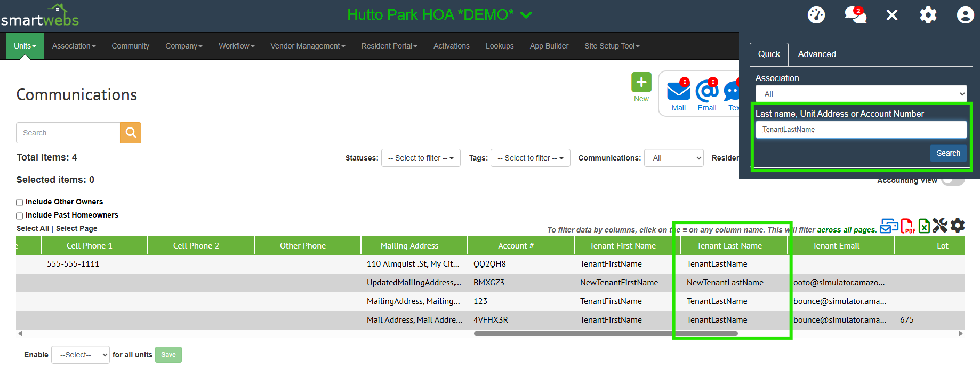Check Include Past Homeowners
980x384 pixels.
20,216
